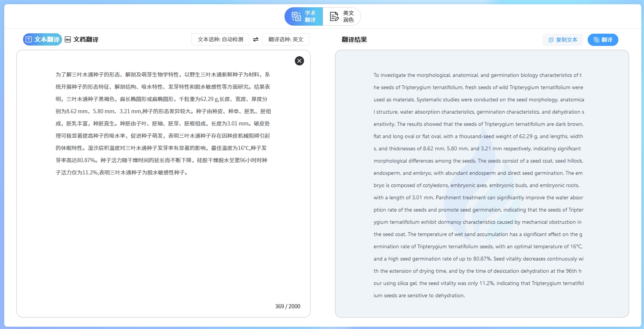Click the copy icon inside 复制文本
Viewport: 644px width, 329px height.
(551, 40)
